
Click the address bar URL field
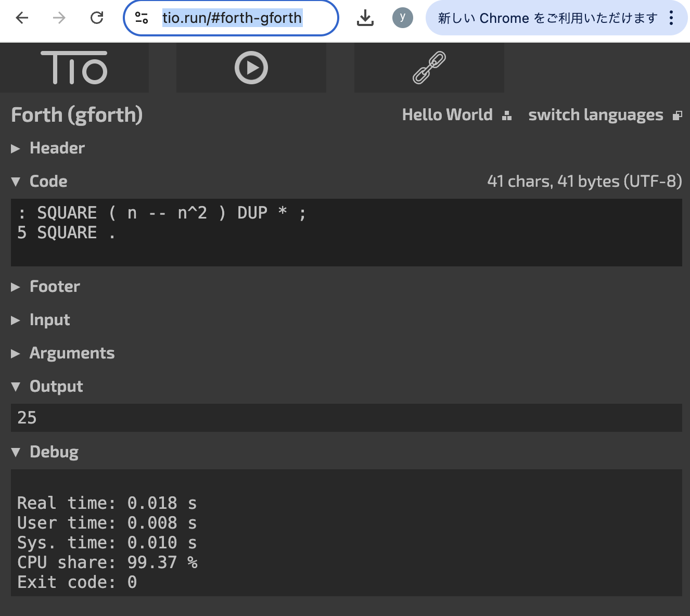pos(232,18)
